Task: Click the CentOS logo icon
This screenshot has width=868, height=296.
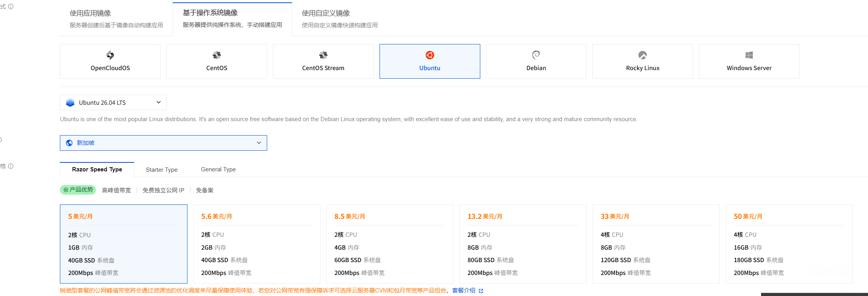Action: [217, 55]
